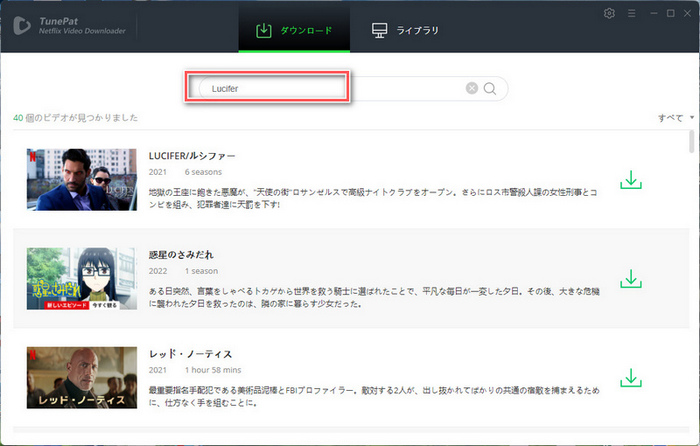
Task: Click the results list vertical scrollbar
Action: (x=692, y=142)
